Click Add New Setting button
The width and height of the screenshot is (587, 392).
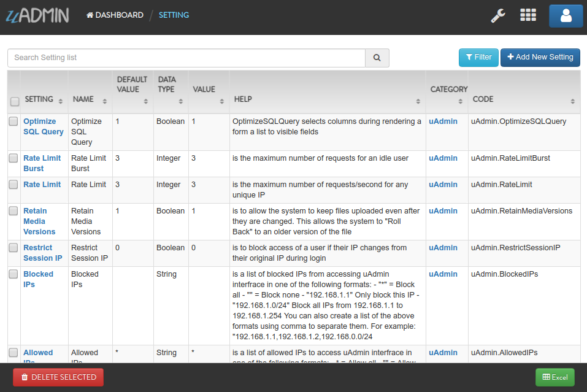[540, 57]
